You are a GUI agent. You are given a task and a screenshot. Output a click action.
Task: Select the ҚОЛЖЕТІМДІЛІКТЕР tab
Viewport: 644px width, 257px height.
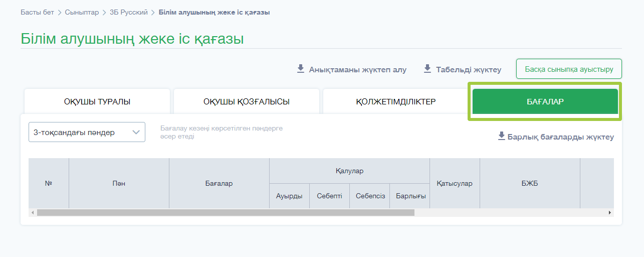tap(396, 102)
